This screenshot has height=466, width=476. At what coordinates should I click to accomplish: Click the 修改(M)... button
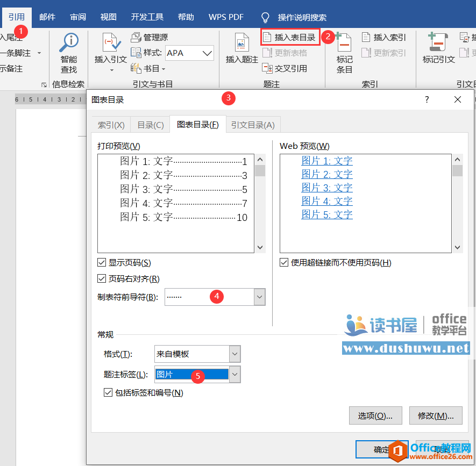point(436,415)
